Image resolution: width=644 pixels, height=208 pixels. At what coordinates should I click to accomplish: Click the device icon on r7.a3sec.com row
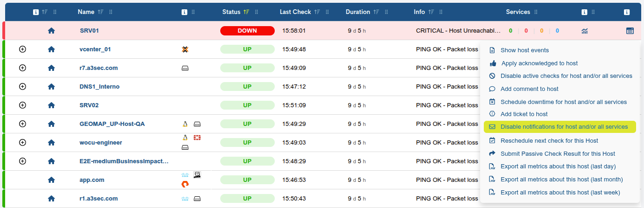185,68
